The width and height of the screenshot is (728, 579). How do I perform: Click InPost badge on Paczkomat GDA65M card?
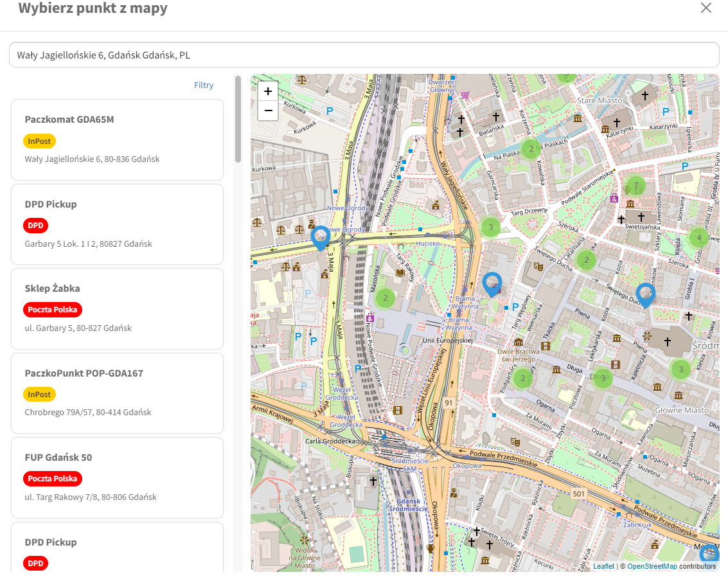click(39, 141)
